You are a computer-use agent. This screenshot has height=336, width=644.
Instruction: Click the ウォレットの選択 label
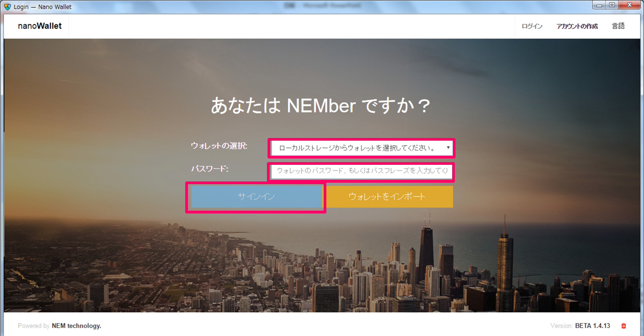219,146
